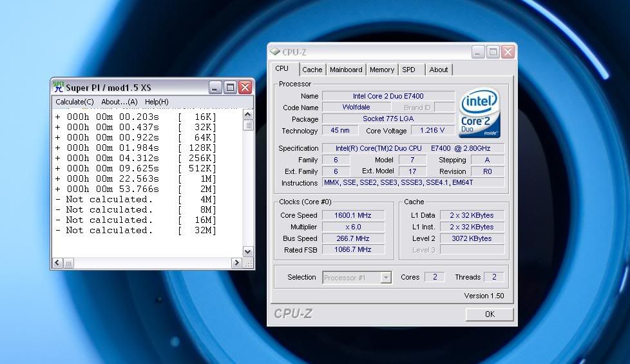Viewport: 630px width, 364px height.
Task: Open the About tab in CPU-Z
Action: (438, 70)
